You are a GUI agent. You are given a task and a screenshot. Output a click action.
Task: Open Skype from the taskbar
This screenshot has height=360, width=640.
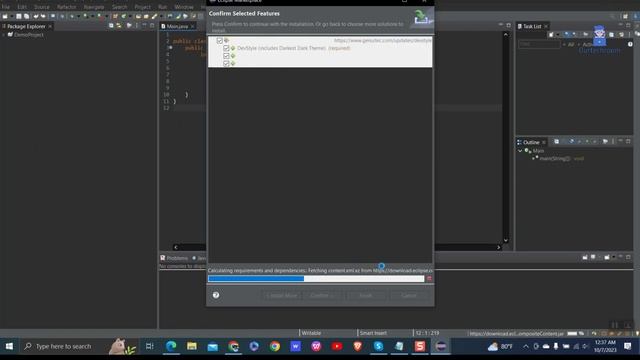pyautogui.click(x=378, y=347)
